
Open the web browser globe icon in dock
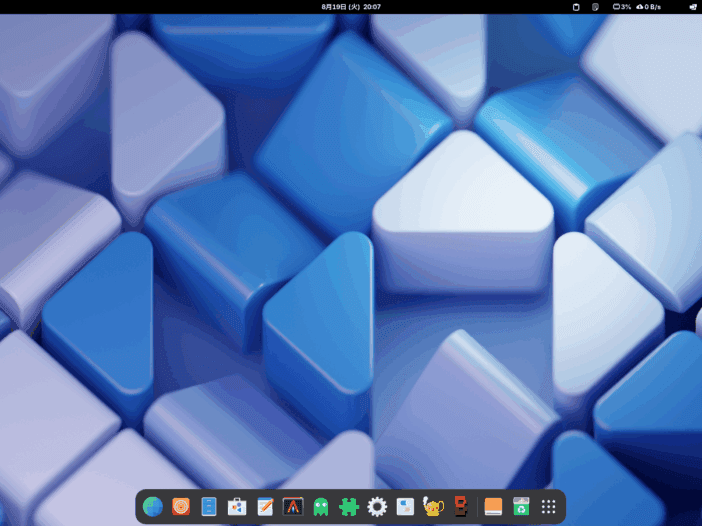153,507
